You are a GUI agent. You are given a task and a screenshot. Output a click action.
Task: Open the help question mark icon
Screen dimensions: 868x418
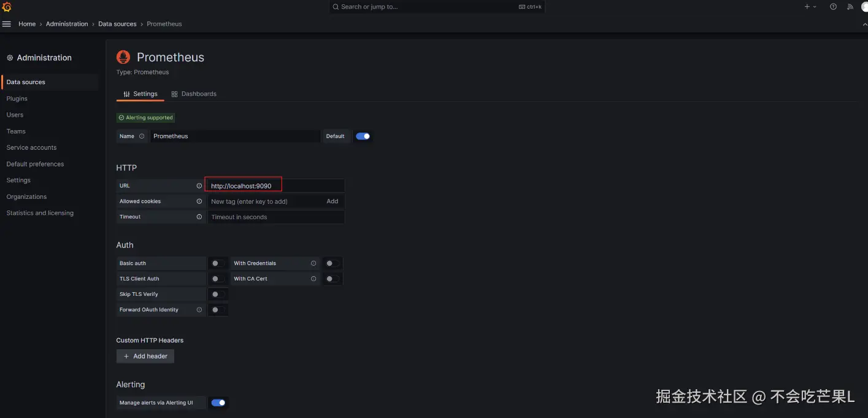click(x=833, y=7)
